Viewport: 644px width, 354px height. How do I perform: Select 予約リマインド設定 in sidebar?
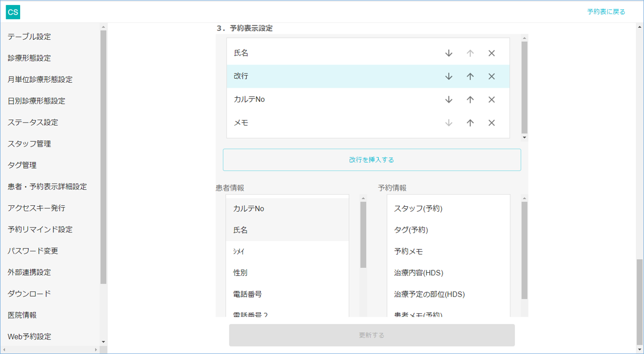point(40,229)
